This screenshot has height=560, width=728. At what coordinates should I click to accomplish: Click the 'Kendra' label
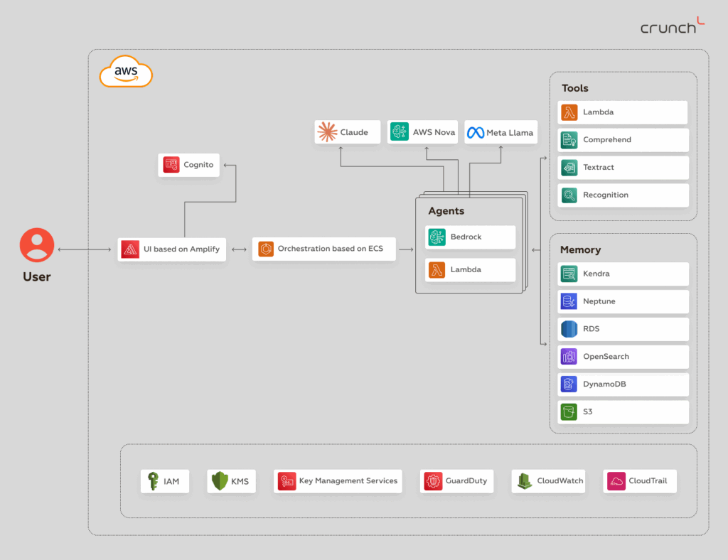point(596,274)
